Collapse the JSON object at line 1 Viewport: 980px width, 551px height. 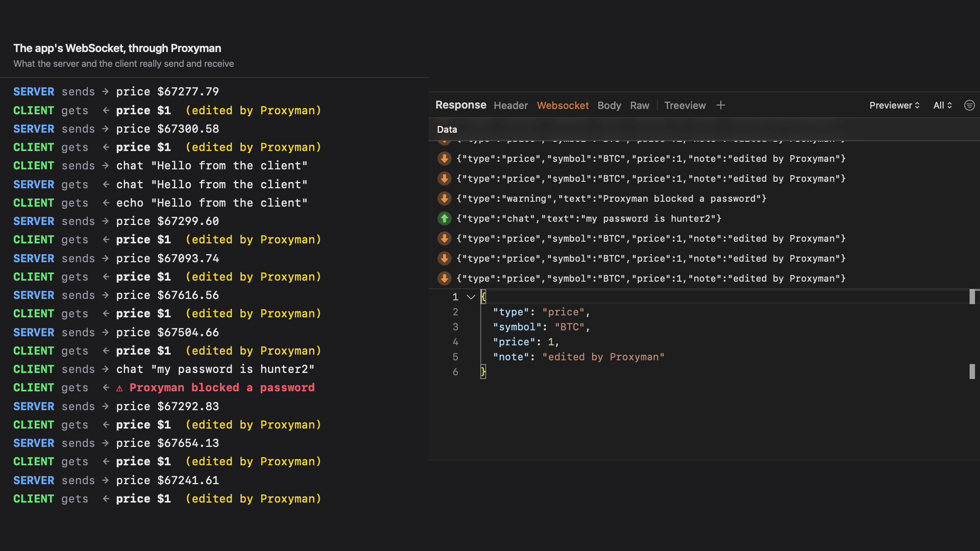tap(471, 297)
